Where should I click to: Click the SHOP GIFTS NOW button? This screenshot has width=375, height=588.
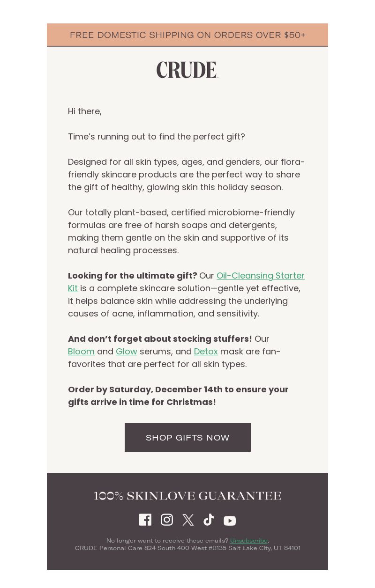pyautogui.click(x=187, y=437)
